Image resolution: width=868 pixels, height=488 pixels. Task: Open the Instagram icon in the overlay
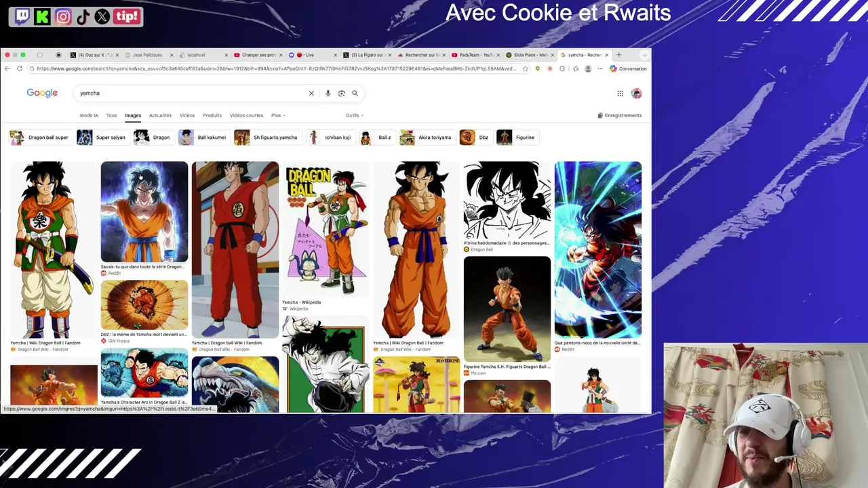(x=63, y=17)
